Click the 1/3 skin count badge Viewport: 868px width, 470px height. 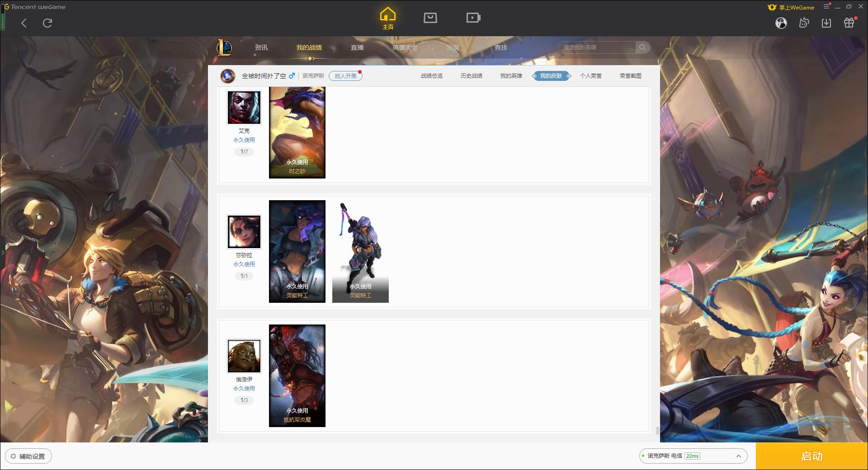(x=244, y=400)
